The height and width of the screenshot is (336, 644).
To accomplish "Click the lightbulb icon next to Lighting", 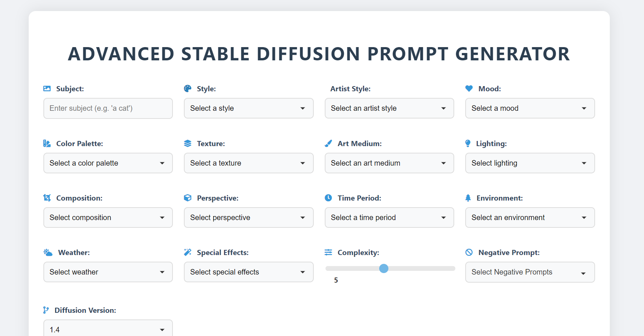I will coord(468,144).
